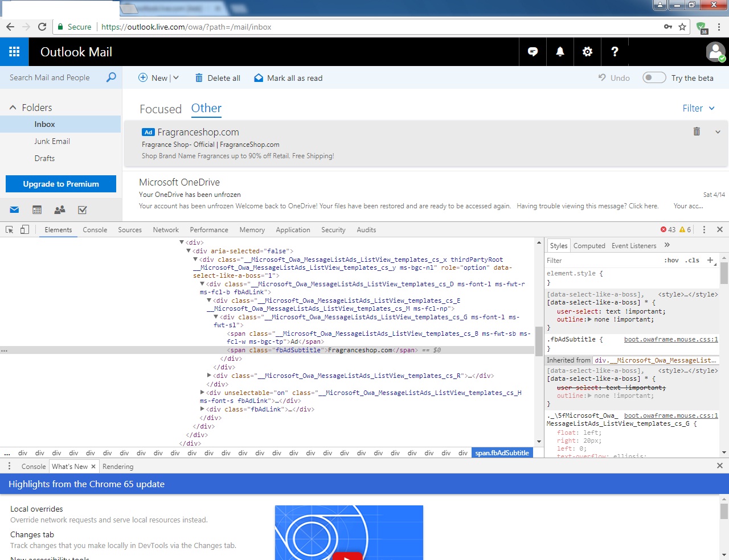
Task: Toggle the Try the beta switch
Action: coord(654,77)
